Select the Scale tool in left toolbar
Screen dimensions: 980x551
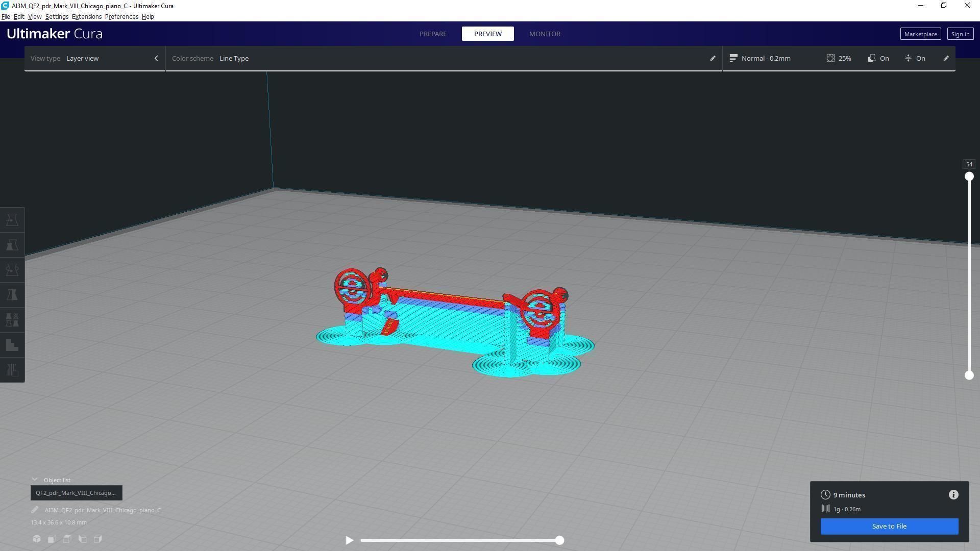(x=12, y=245)
